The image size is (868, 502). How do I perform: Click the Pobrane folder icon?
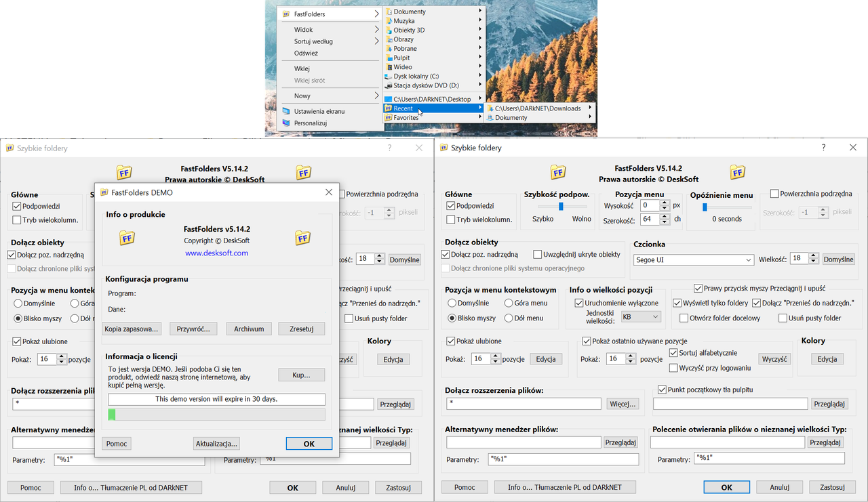(x=389, y=49)
